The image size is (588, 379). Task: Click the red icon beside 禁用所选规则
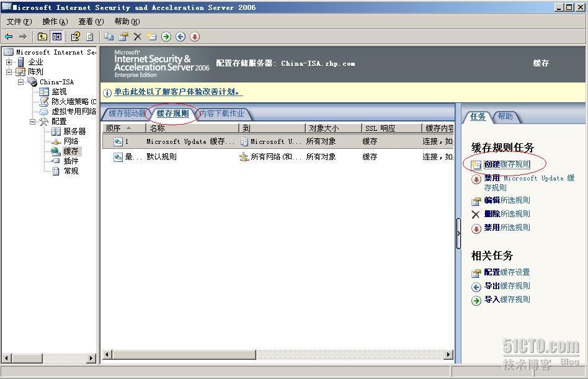(x=476, y=229)
